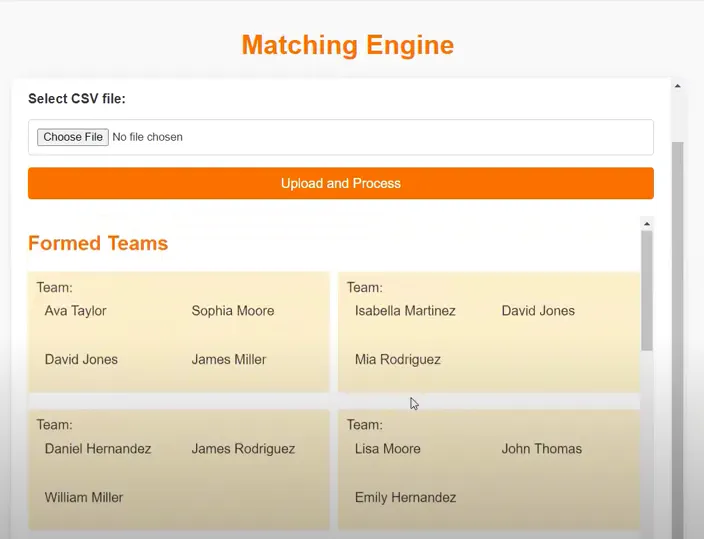
Task: Select team member John Thomas
Action: [x=541, y=449]
